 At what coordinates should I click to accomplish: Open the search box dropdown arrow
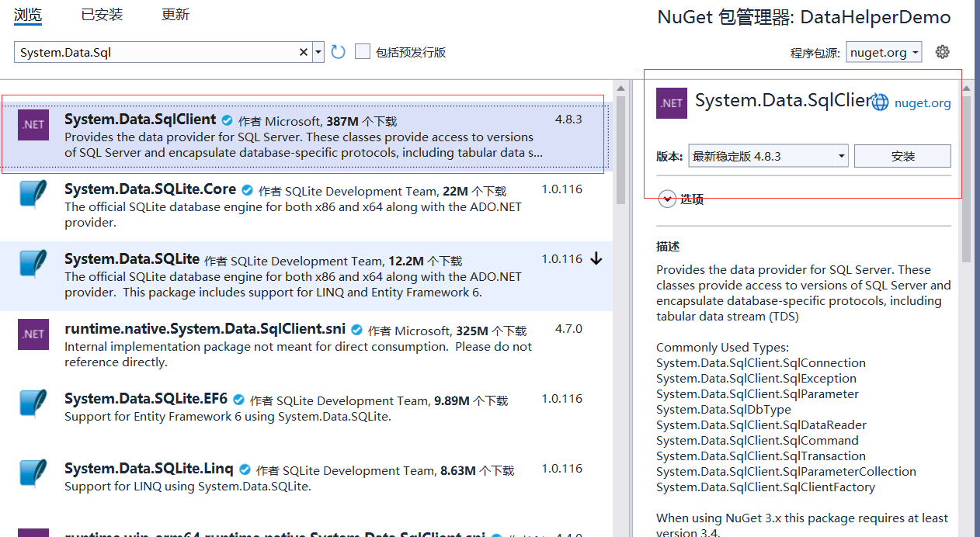tap(318, 52)
